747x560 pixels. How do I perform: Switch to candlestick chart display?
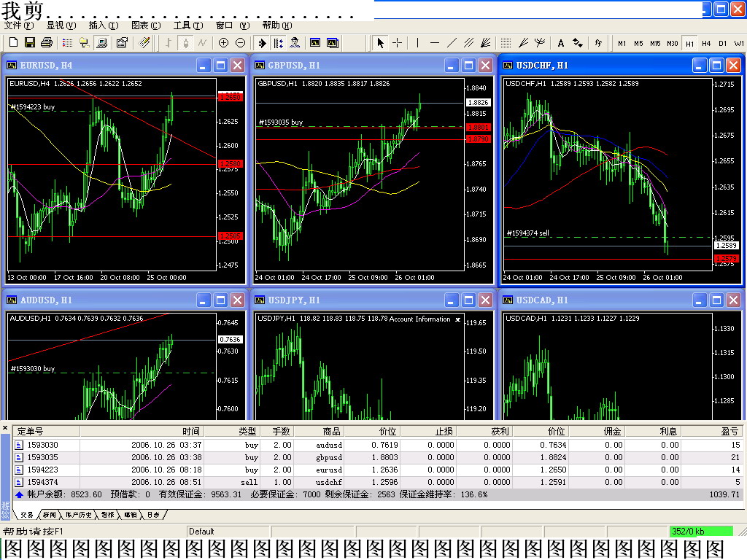click(x=185, y=43)
